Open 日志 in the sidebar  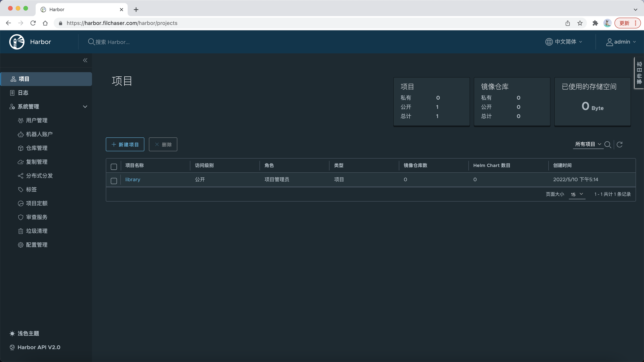click(23, 93)
